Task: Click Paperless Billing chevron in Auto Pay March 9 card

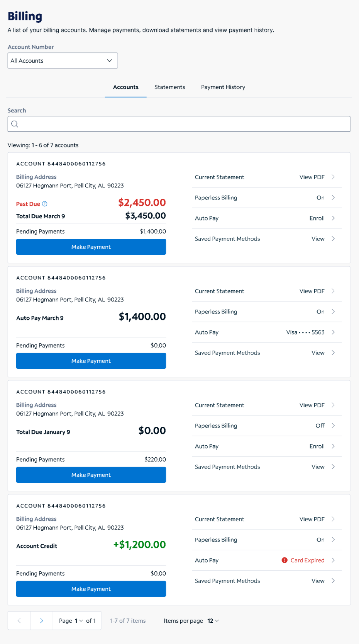Action: 333,312
